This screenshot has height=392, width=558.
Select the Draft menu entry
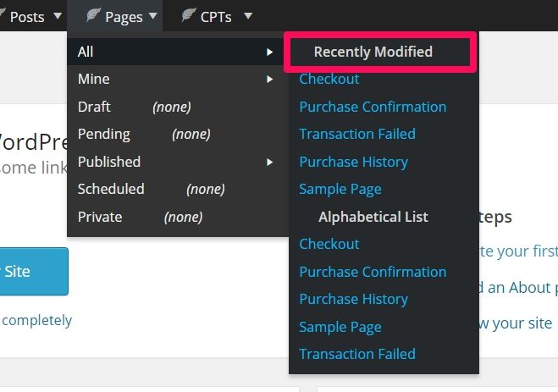pyautogui.click(x=94, y=107)
